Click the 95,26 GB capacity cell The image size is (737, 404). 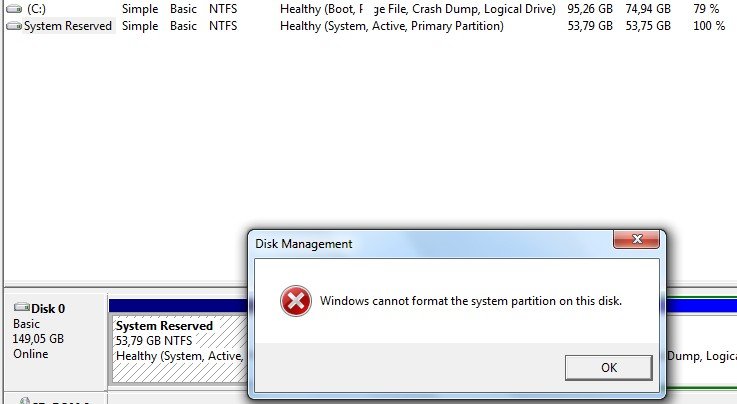[590, 9]
